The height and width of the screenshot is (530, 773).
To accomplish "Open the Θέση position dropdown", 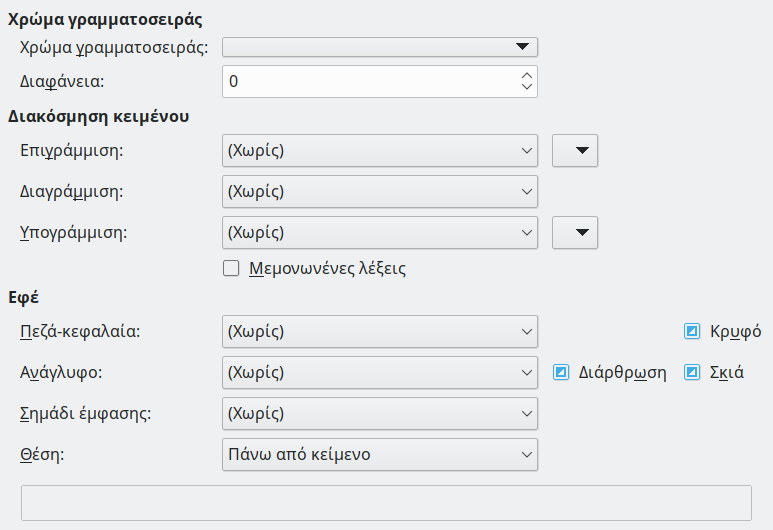I will [379, 454].
